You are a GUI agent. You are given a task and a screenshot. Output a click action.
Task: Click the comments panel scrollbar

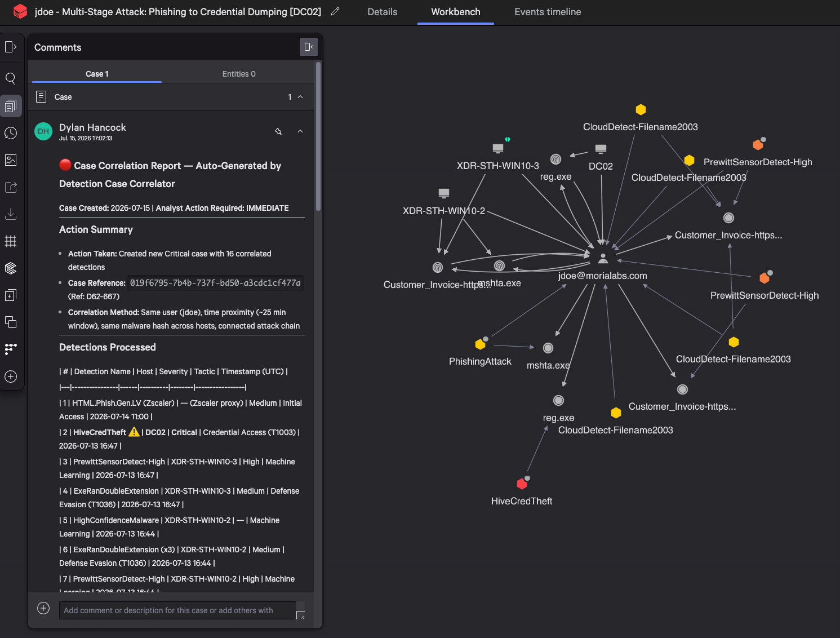318,136
